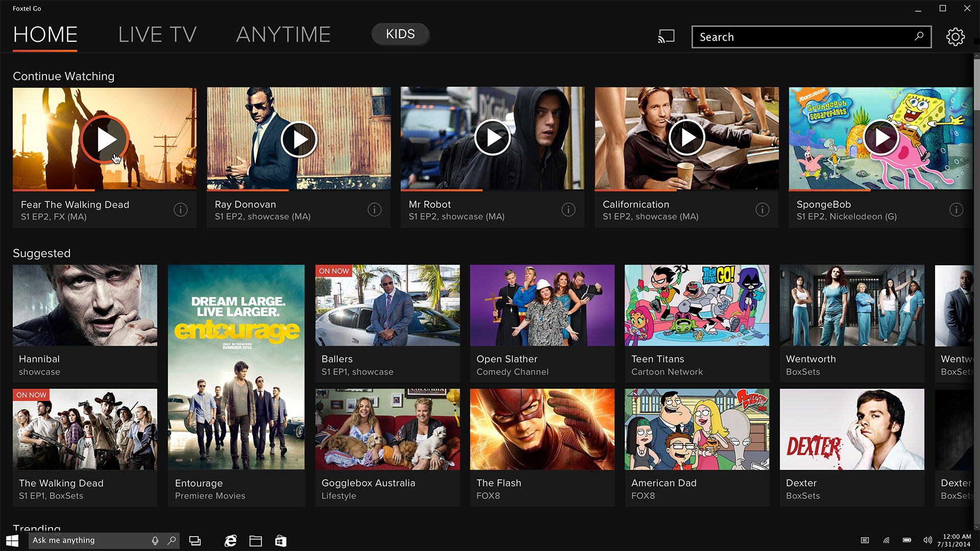980x551 pixels.
Task: Click the SpongeBob title text
Action: [x=824, y=205]
